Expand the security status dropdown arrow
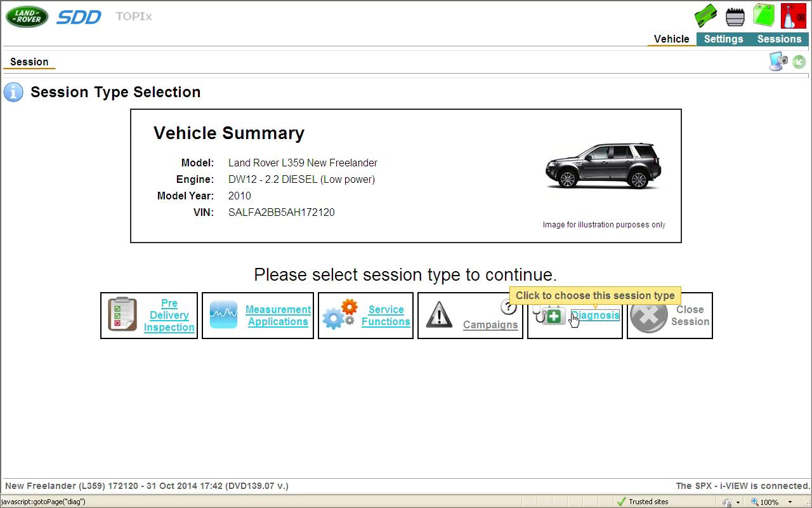The height and width of the screenshot is (508, 812). click(738, 502)
